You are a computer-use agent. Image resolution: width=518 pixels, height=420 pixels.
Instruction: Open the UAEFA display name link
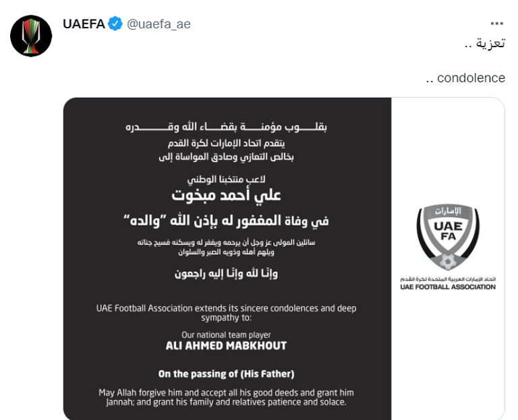click(x=84, y=24)
